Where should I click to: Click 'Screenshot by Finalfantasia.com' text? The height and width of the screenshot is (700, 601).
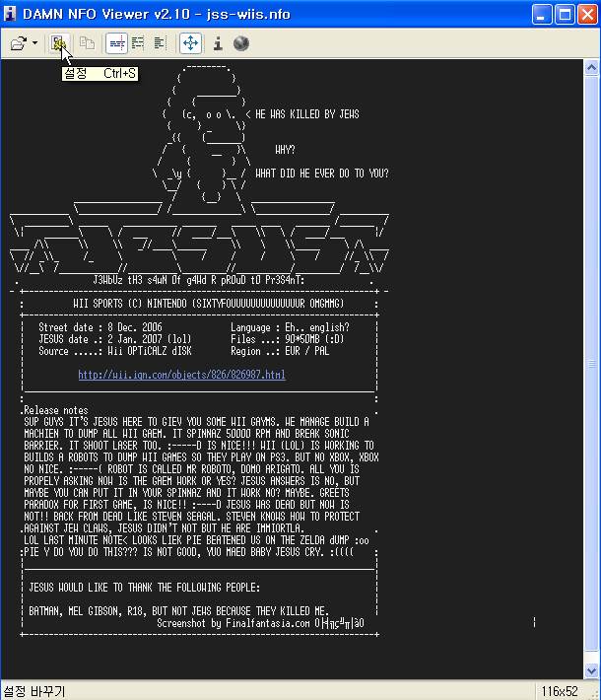(234, 623)
